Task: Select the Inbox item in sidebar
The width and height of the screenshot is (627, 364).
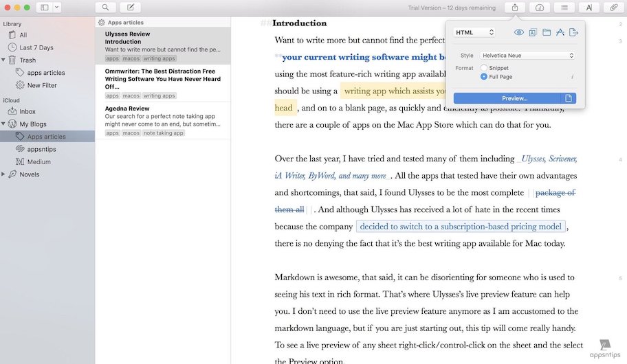Action: click(x=27, y=111)
